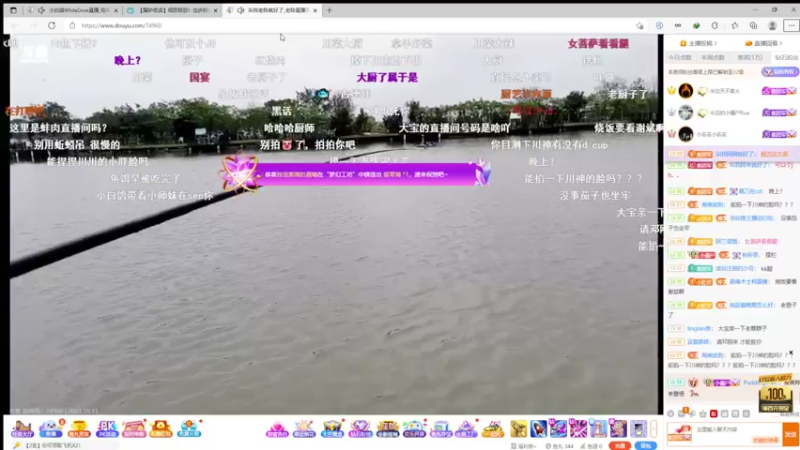Open the green extension icon in toolbar
Screen dimensions: 800x450
696,26
